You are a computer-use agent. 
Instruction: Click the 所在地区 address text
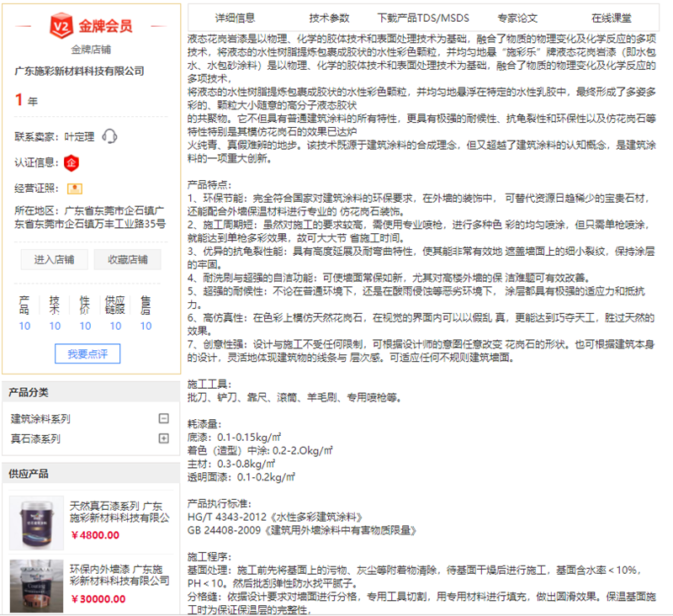tap(90, 217)
